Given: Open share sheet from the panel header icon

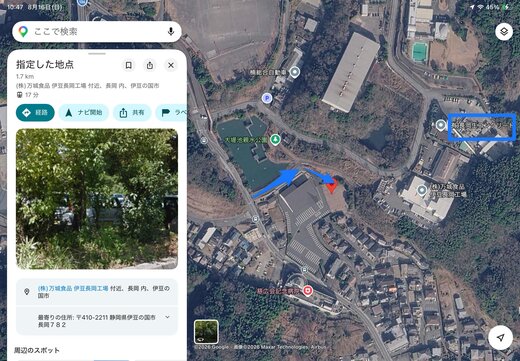Looking at the screenshot, I should click(150, 65).
